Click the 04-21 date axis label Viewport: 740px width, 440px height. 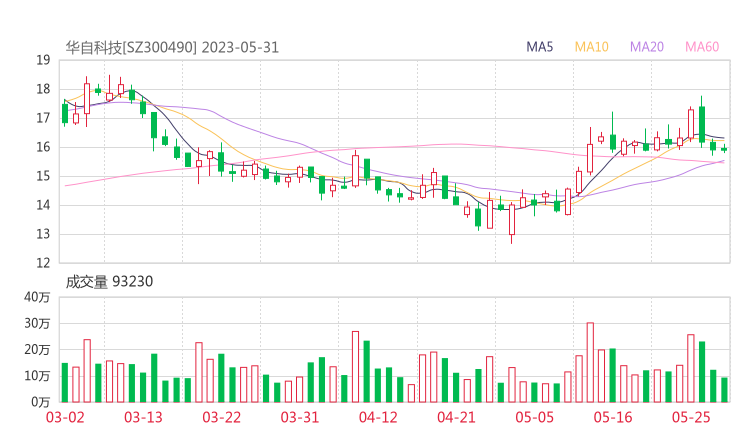coord(456,417)
